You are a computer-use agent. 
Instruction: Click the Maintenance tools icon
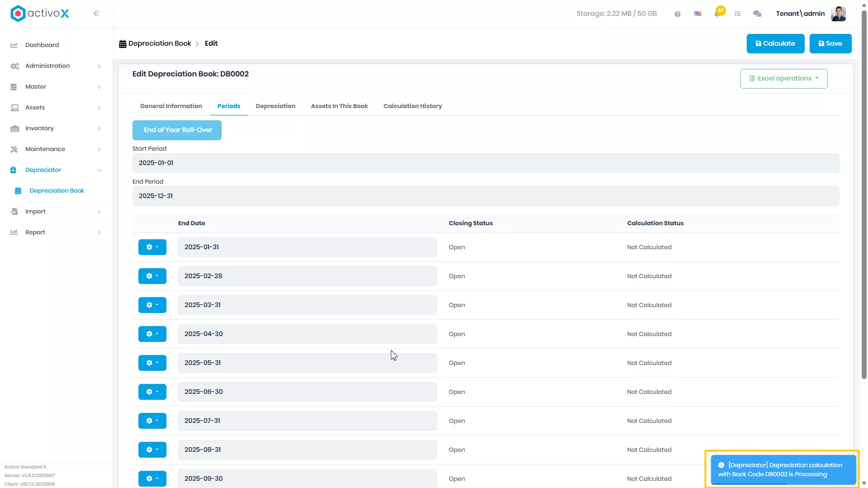[14, 149]
